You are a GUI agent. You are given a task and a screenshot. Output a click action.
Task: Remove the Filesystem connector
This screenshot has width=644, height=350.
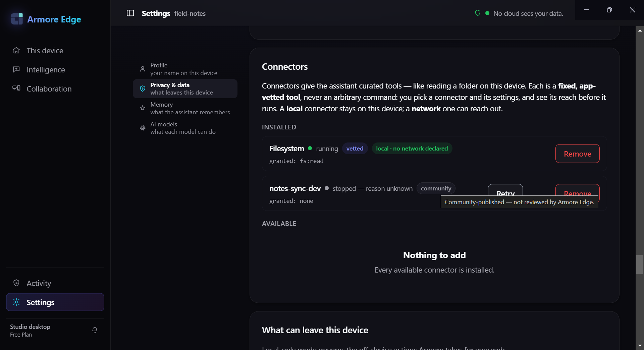(x=577, y=154)
